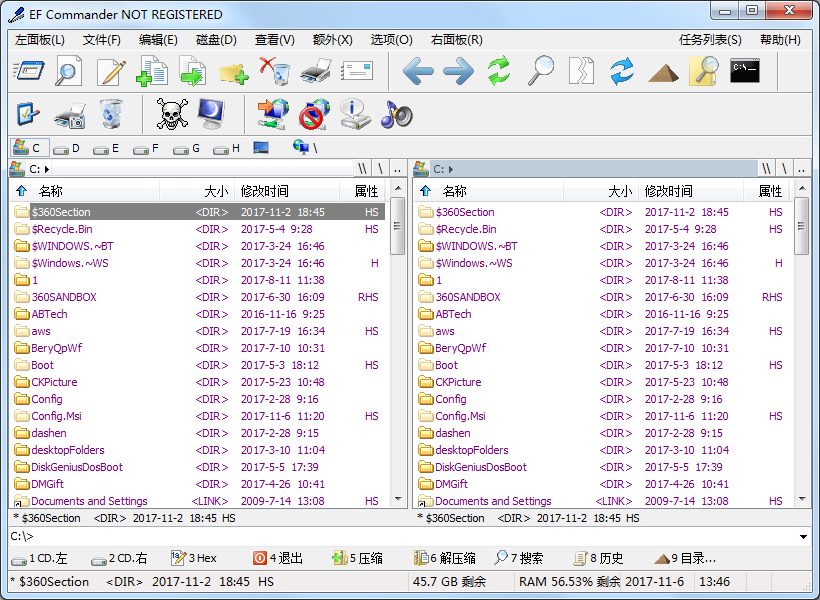Click the desktop monitor icon in drive bar
Viewport: 820px width, 600px height.
coord(261,148)
